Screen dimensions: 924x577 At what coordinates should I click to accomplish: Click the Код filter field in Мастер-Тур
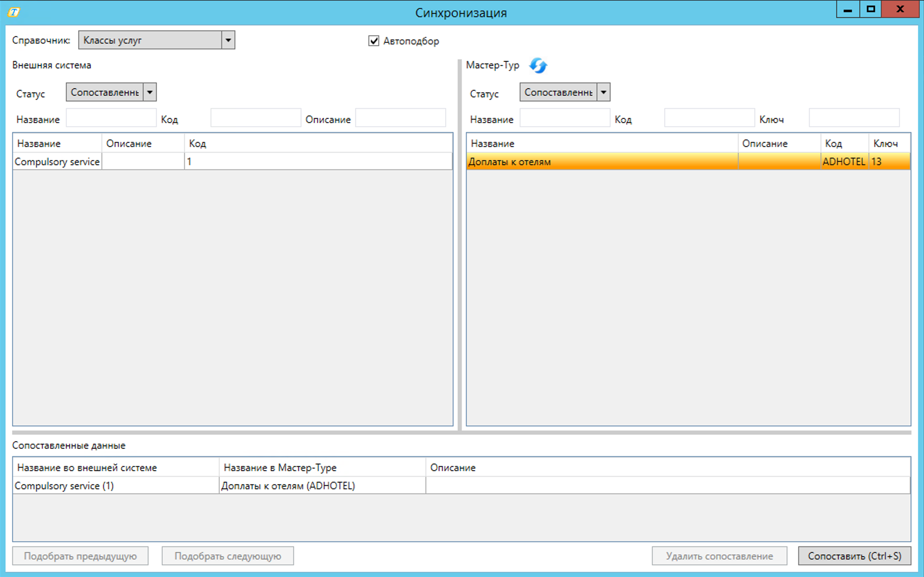[709, 118]
